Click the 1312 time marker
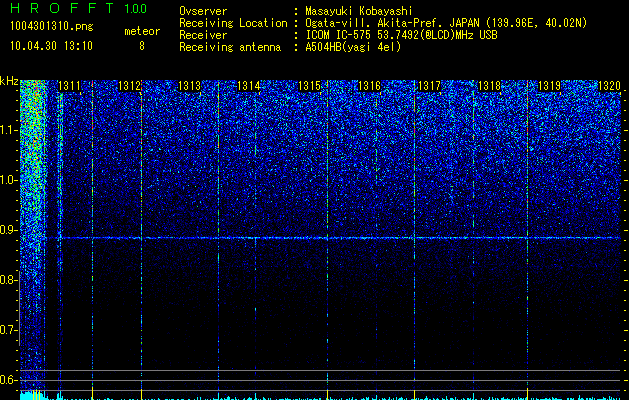This screenshot has width=629, height=400. (x=130, y=86)
